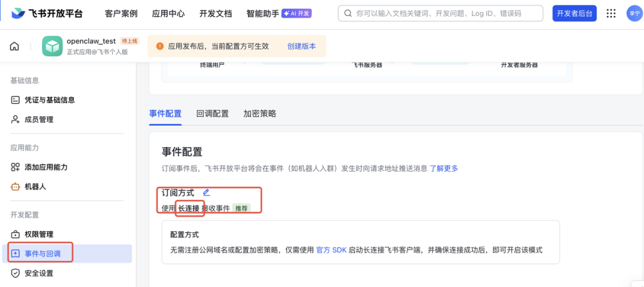
Task: Click the pencil icon beside 订阅方式
Action: coord(206,192)
